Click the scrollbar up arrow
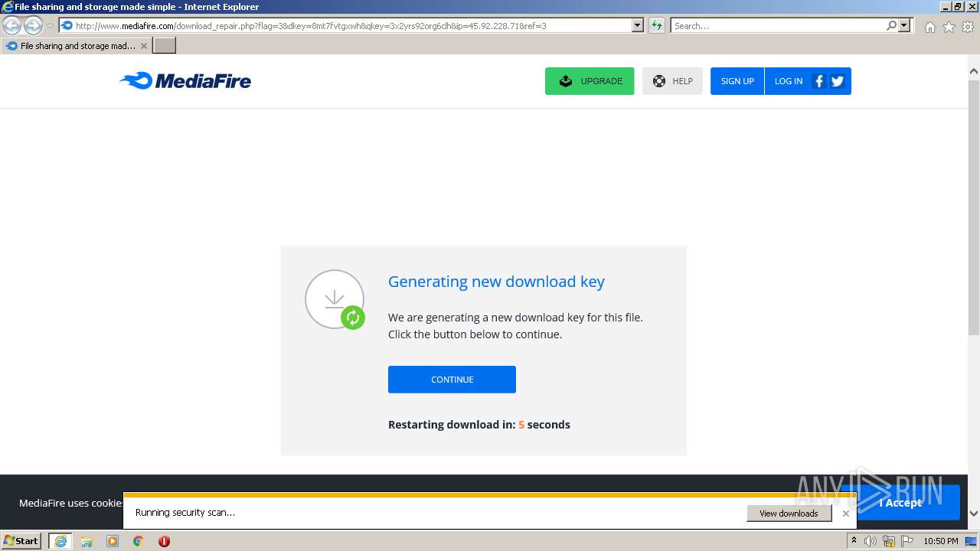This screenshot has width=980, height=551. coord(974,71)
